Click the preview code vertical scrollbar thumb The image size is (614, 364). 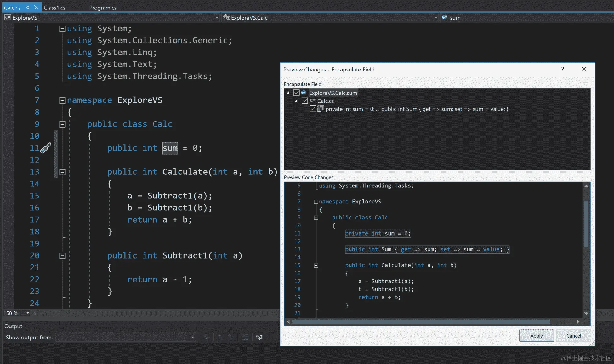tap(586, 224)
